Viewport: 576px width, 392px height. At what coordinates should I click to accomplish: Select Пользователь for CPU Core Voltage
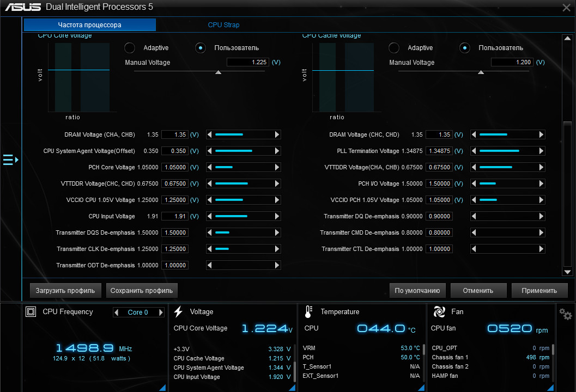point(200,48)
